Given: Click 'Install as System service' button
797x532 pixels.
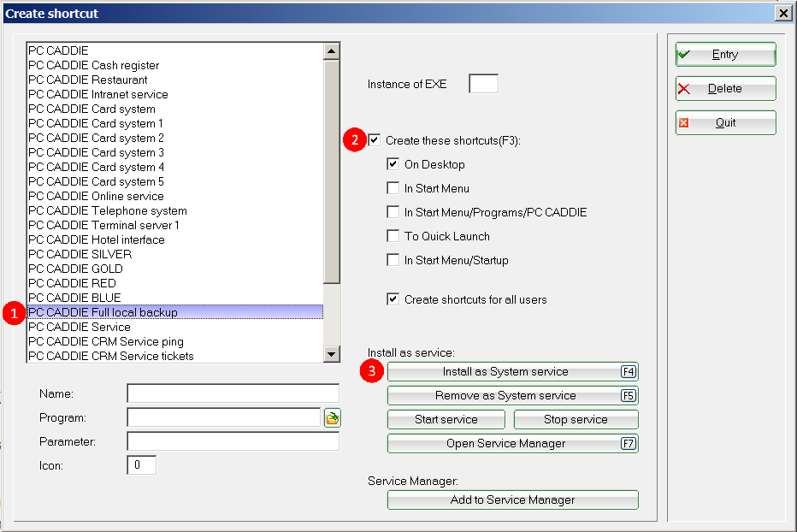Looking at the screenshot, I should [512, 372].
